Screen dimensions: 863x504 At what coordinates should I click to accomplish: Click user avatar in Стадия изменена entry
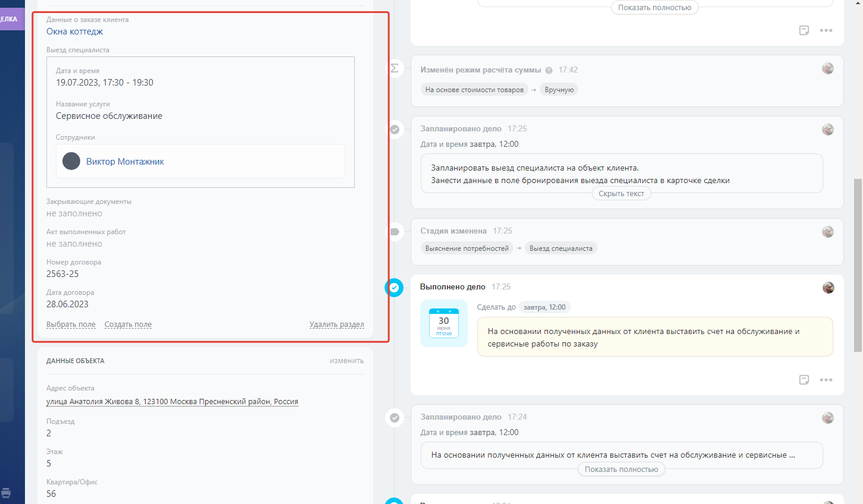pyautogui.click(x=827, y=232)
